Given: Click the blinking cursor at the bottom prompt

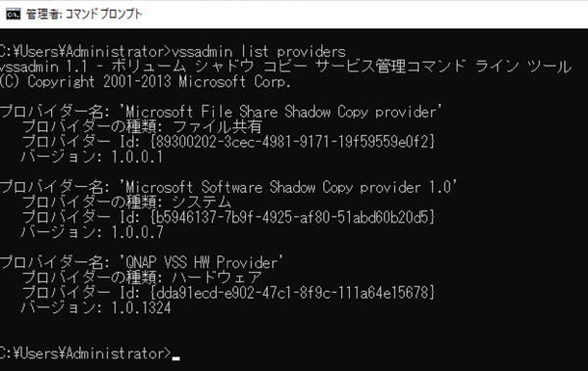Looking at the screenshot, I should pyautogui.click(x=175, y=358).
